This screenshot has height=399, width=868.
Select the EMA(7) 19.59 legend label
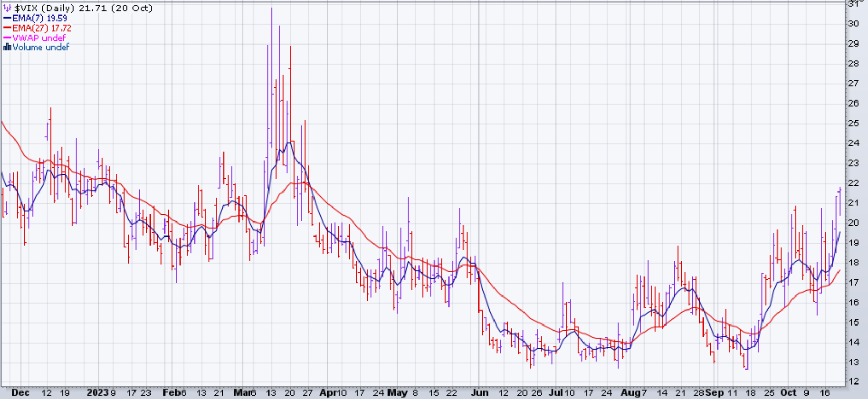tap(40, 18)
